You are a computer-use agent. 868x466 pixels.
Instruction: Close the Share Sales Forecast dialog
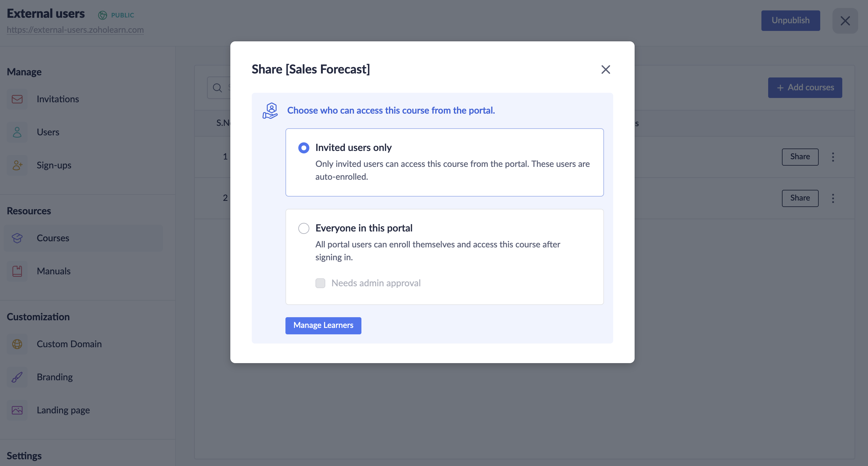pos(606,70)
